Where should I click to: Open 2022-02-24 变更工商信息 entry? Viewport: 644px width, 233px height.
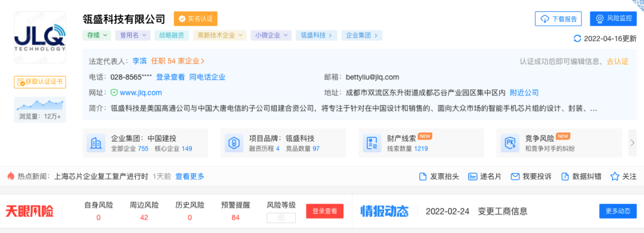(476, 211)
